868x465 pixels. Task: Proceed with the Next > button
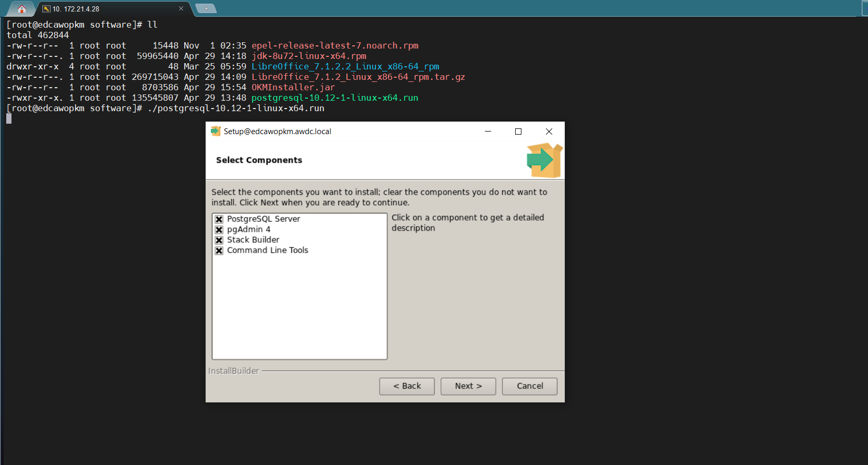pos(468,386)
